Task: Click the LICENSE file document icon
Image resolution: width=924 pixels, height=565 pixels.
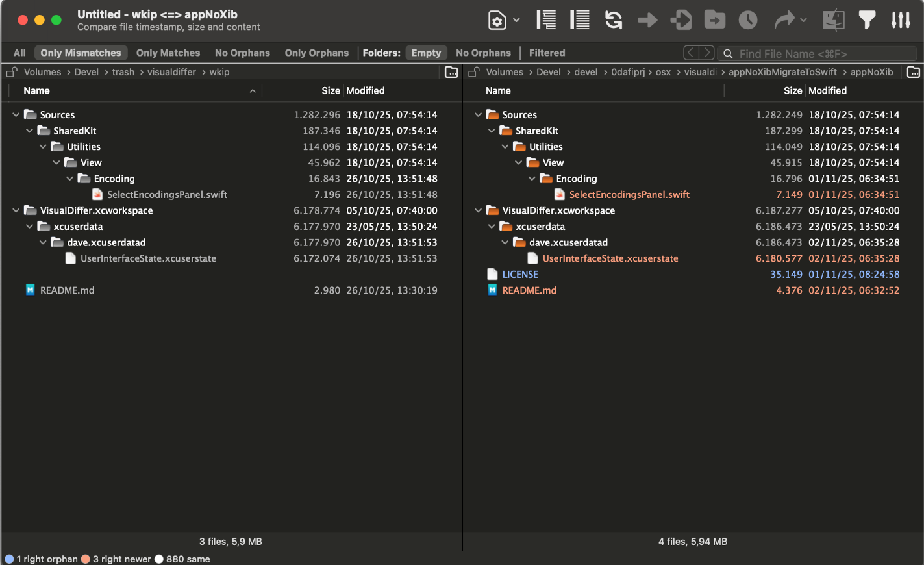Action: [492, 274]
